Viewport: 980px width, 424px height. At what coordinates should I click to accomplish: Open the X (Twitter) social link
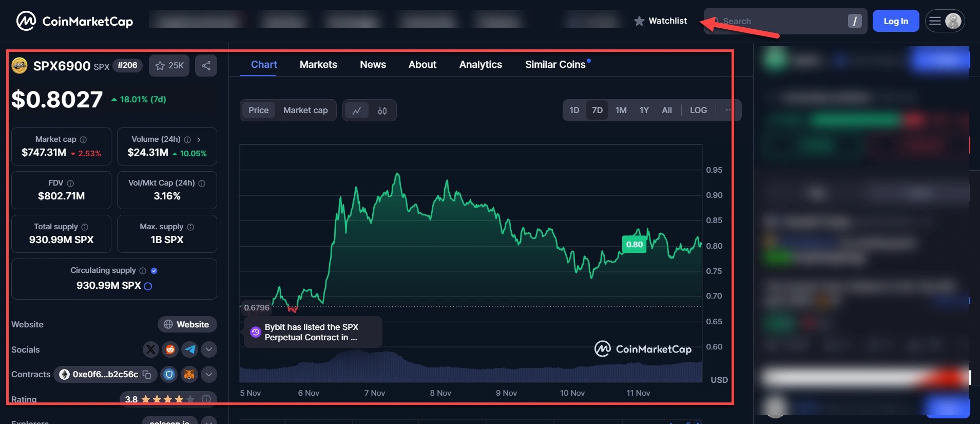coord(150,349)
